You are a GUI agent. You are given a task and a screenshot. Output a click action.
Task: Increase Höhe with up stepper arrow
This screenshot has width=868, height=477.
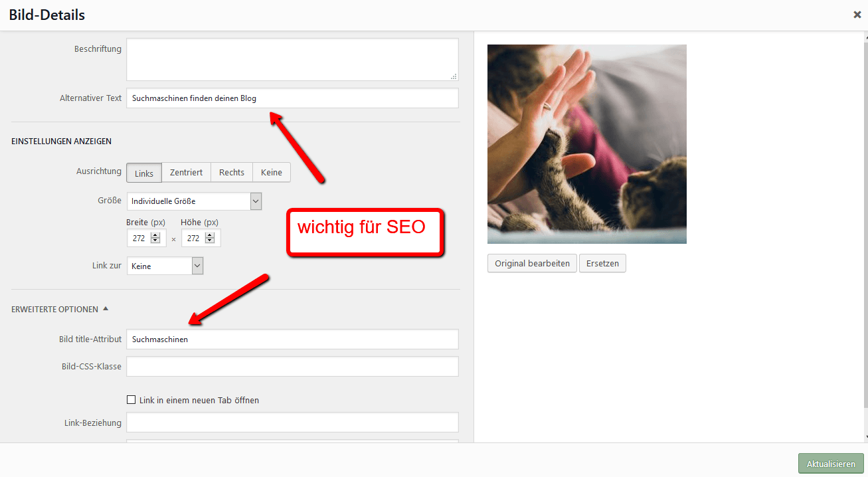point(210,235)
